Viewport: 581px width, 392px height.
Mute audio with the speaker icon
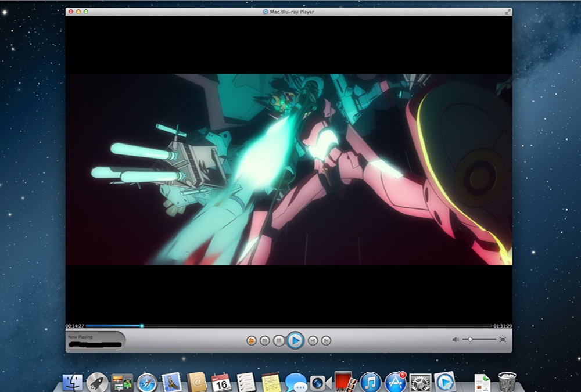coord(456,339)
